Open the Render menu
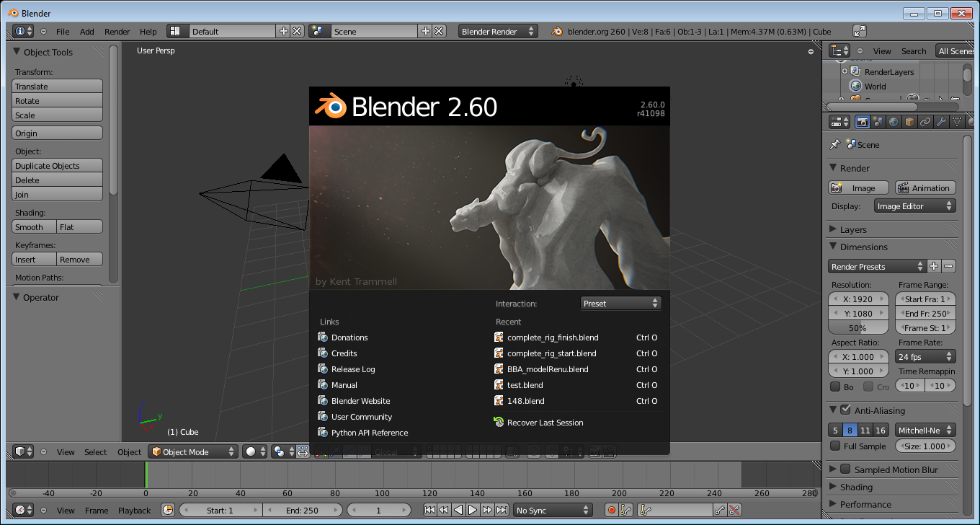This screenshot has width=980, height=525. [x=117, y=31]
